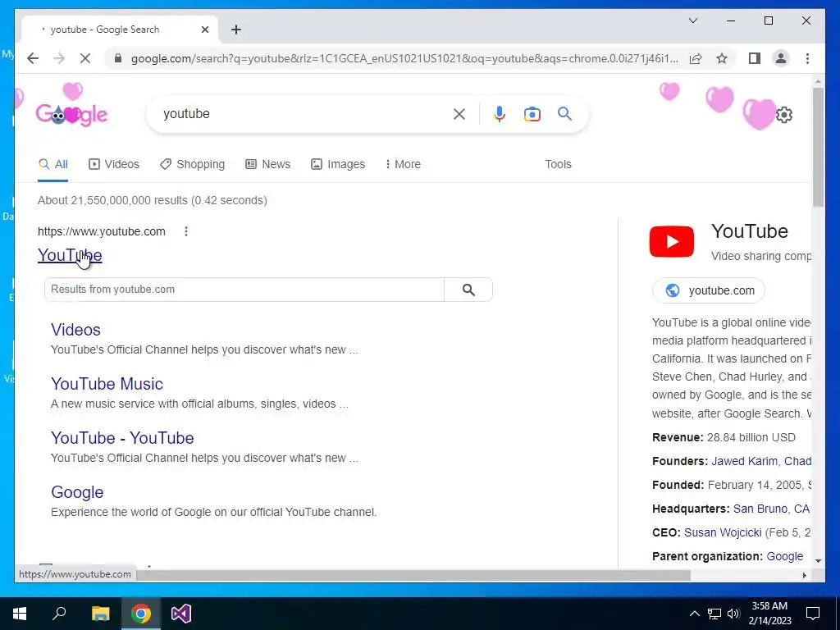The image size is (840, 630).
Task: Click the horizontal scrollbar right arrow
Action: click(804, 575)
